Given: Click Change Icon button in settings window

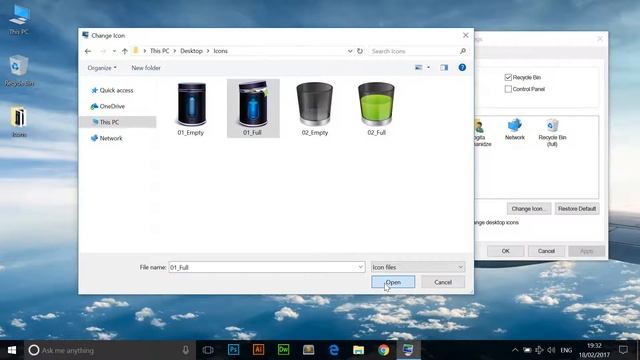Looking at the screenshot, I should coord(529,209).
